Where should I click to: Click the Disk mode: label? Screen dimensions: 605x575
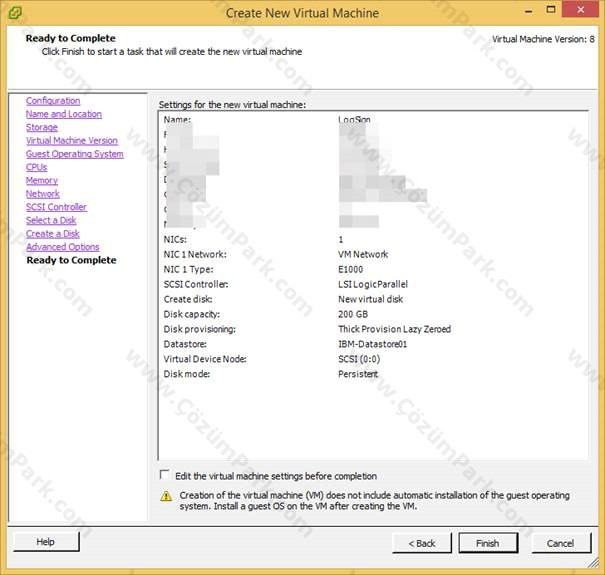click(x=187, y=374)
